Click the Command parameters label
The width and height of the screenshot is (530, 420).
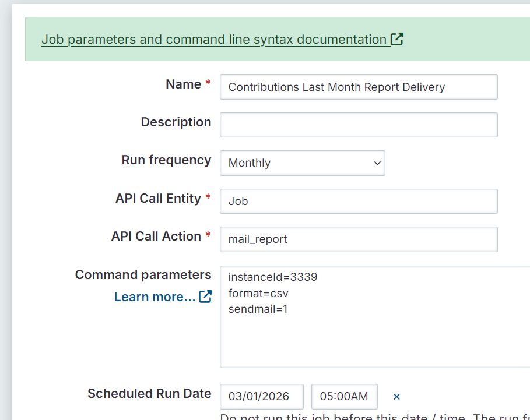(143, 275)
